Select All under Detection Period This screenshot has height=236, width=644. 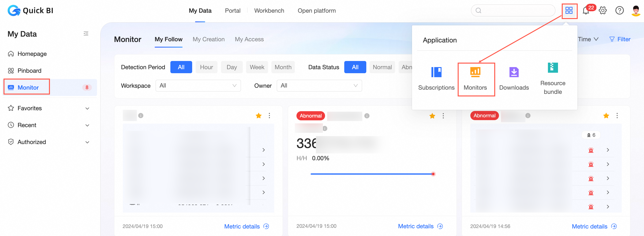point(181,67)
